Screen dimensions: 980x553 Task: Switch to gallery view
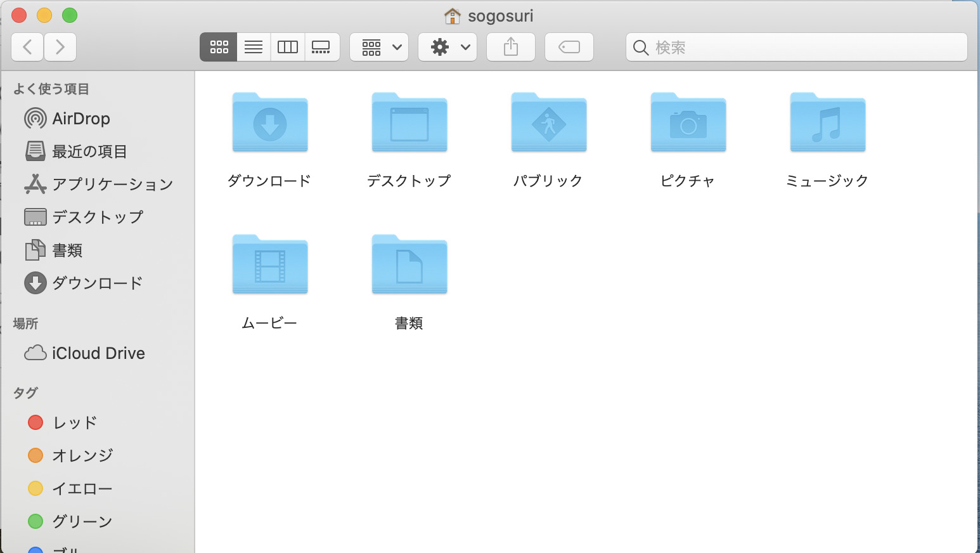coord(322,47)
